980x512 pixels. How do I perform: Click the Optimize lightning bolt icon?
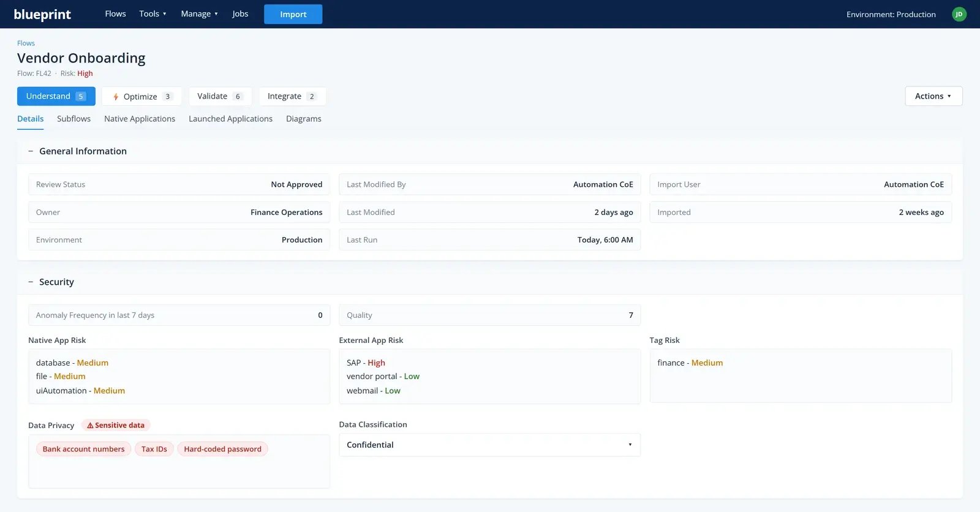pyautogui.click(x=116, y=97)
